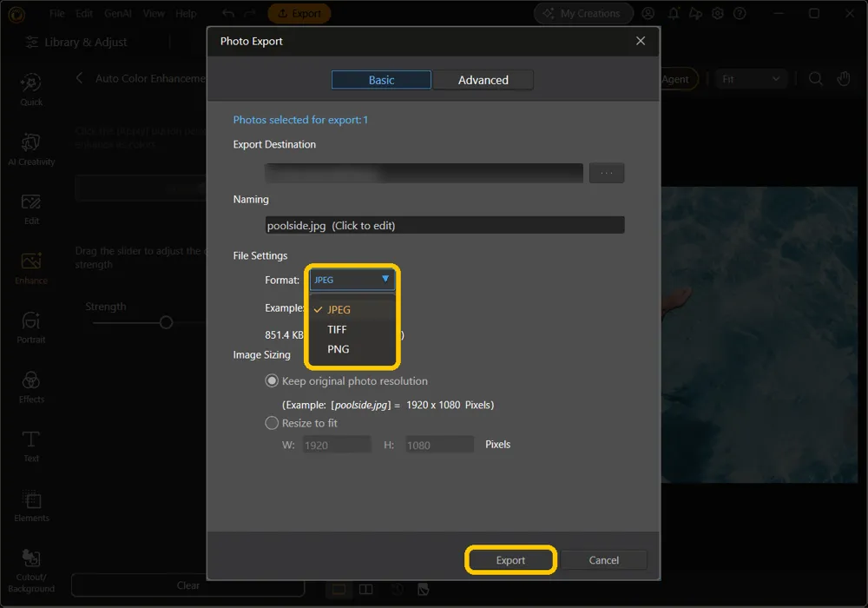Click the history icon in bottom bar

[x=397, y=589]
